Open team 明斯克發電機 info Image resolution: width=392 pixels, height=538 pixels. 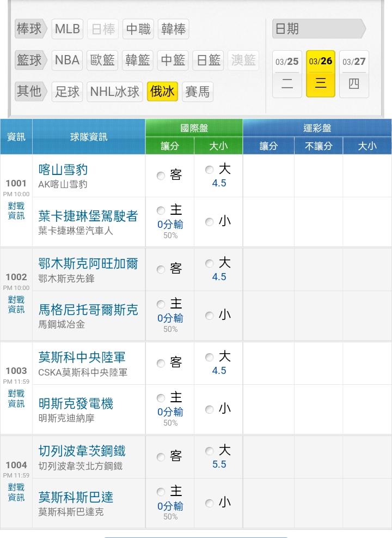(76, 403)
